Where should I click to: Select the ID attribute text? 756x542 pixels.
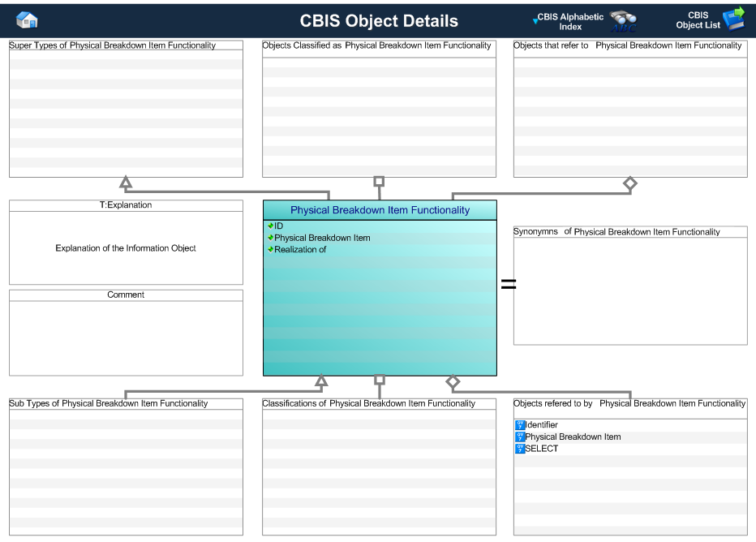pyautogui.click(x=279, y=226)
